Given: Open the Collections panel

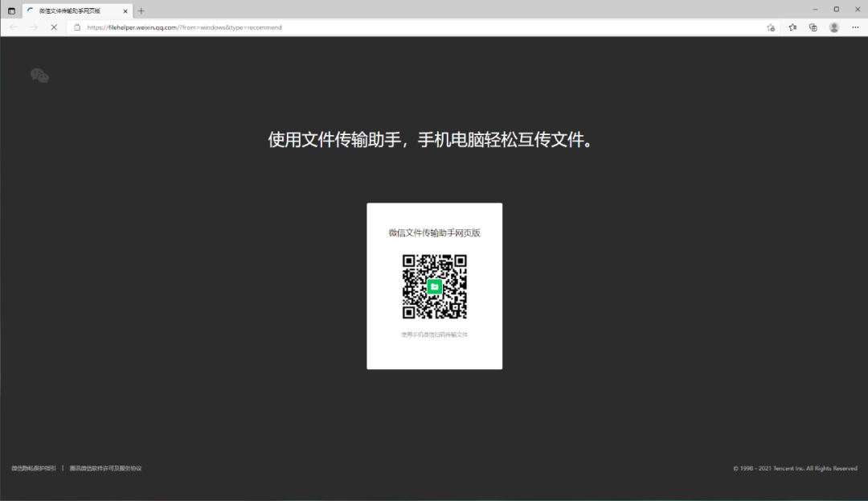Looking at the screenshot, I should click(x=813, y=27).
